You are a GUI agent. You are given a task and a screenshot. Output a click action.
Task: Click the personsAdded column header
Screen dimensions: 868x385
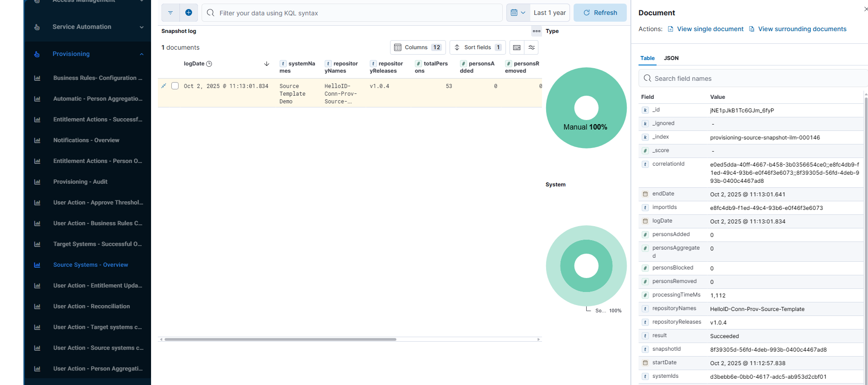pos(477,67)
